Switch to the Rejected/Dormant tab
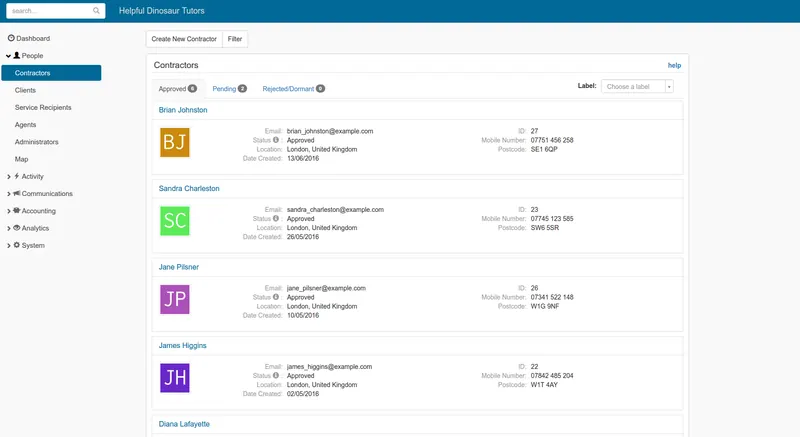Image resolution: width=800 pixels, height=437 pixels. coord(293,89)
